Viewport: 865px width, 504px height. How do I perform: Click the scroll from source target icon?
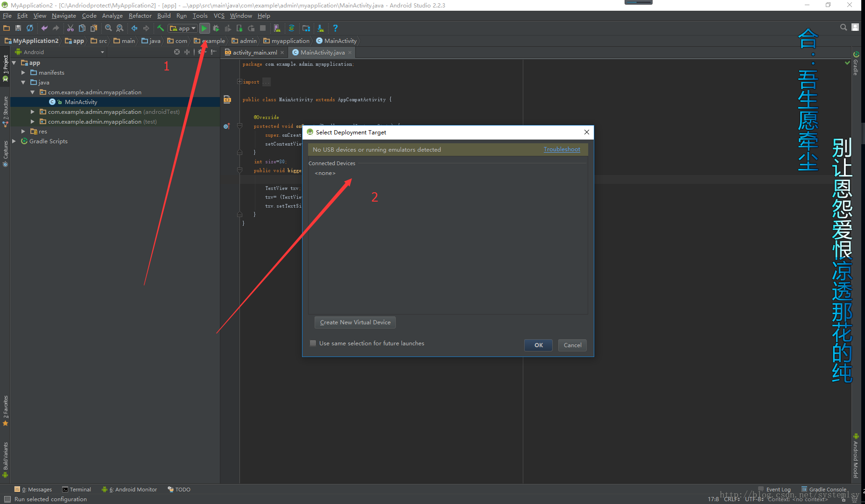tap(177, 52)
